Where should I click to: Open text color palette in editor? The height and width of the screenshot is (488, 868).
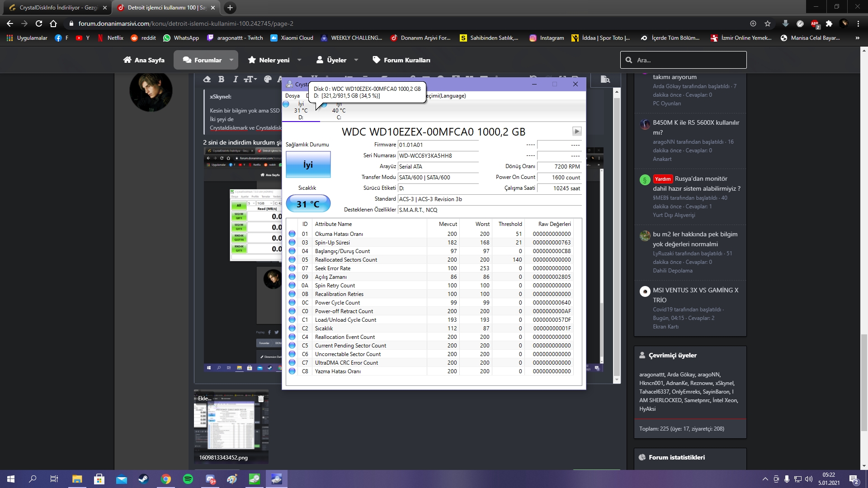268,80
